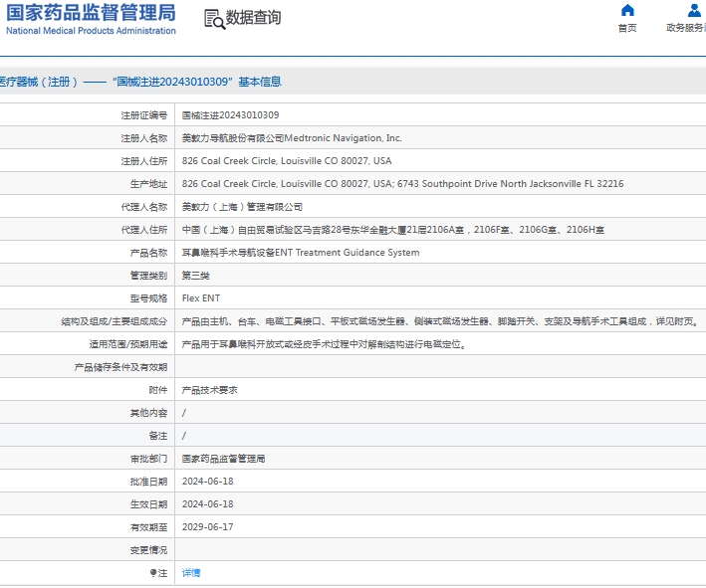
Task: Click the 其他内容 row label
Action: (148, 413)
